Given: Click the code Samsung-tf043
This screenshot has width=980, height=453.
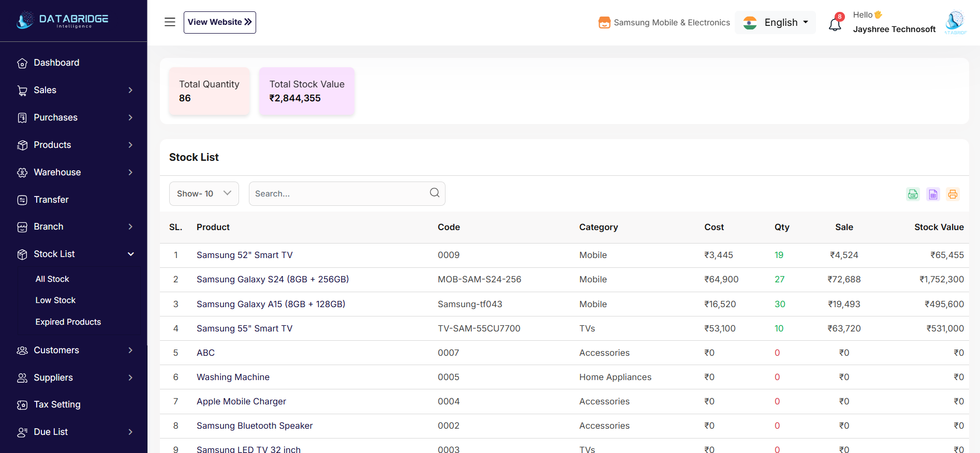Looking at the screenshot, I should (x=470, y=304).
